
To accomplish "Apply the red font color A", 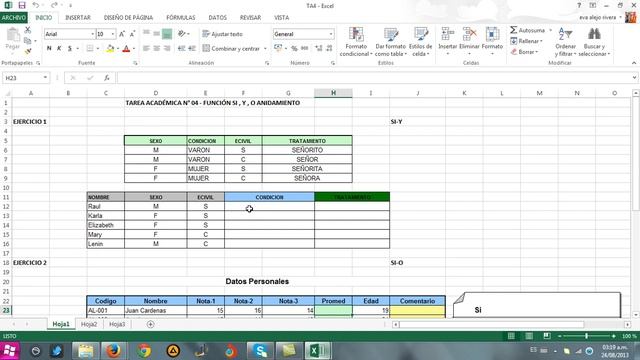I will coord(127,49).
